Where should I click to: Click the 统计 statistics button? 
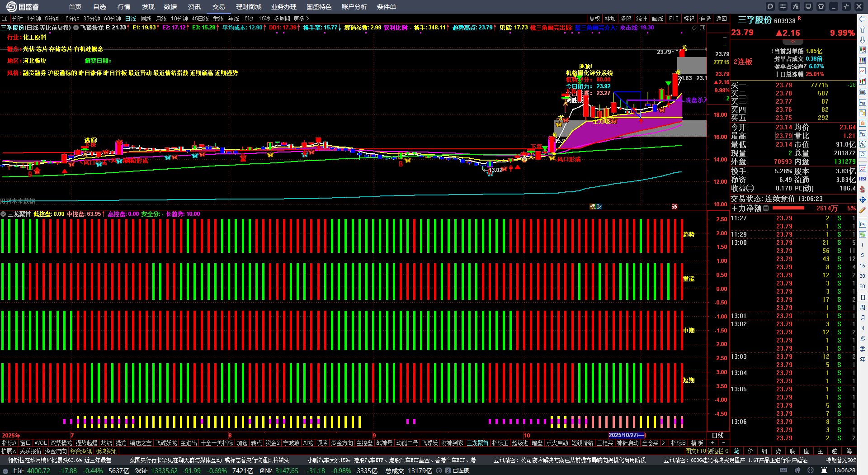642,19
